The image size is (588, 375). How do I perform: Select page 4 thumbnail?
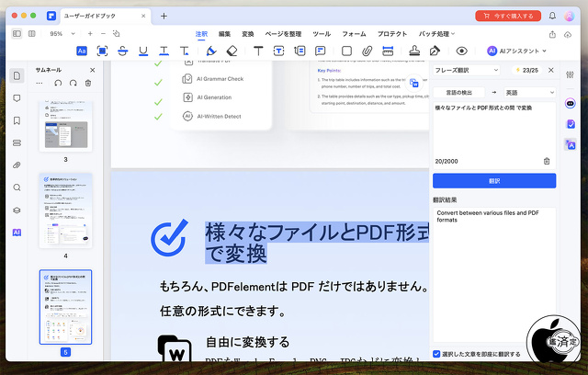(x=65, y=210)
